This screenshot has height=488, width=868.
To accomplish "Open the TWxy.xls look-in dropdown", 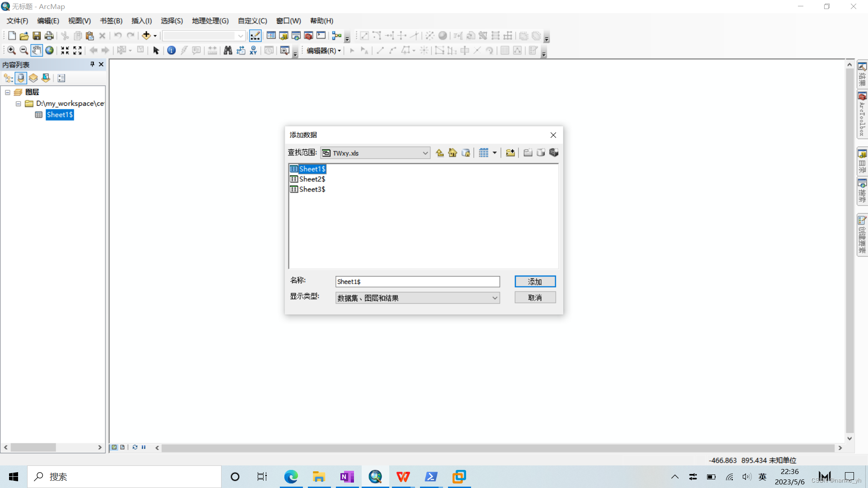I will tap(425, 153).
